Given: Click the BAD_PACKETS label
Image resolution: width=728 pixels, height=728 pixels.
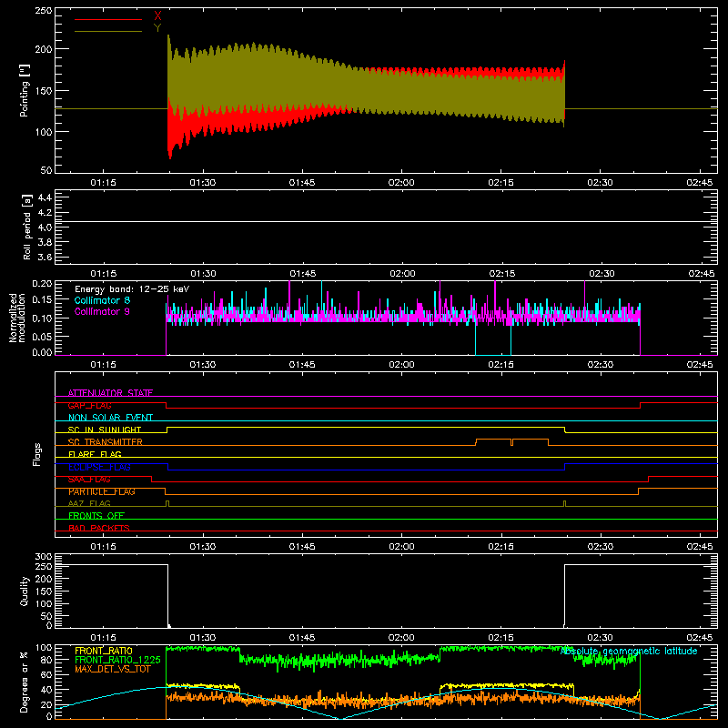Looking at the screenshot, I should coord(99,528).
